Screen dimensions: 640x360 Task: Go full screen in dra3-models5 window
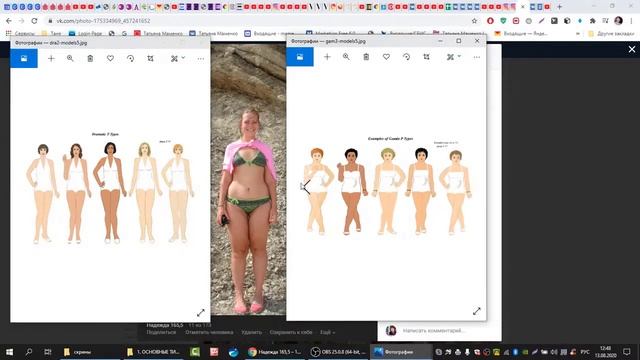[200, 313]
